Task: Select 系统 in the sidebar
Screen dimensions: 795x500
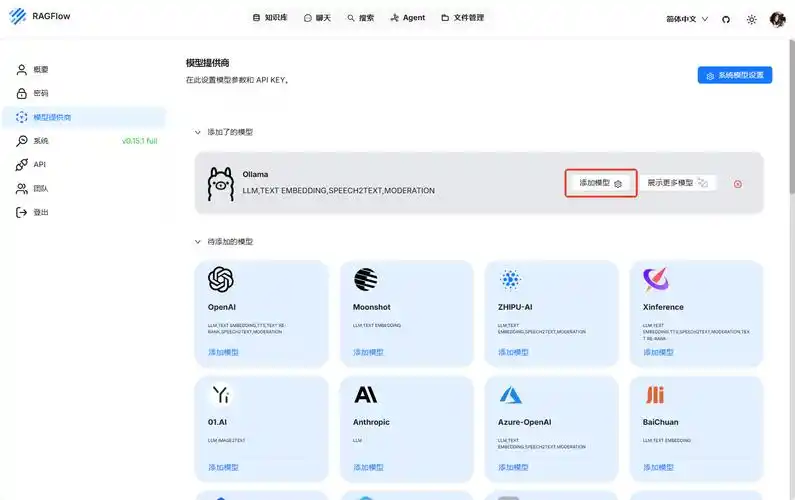Action: tap(84, 141)
